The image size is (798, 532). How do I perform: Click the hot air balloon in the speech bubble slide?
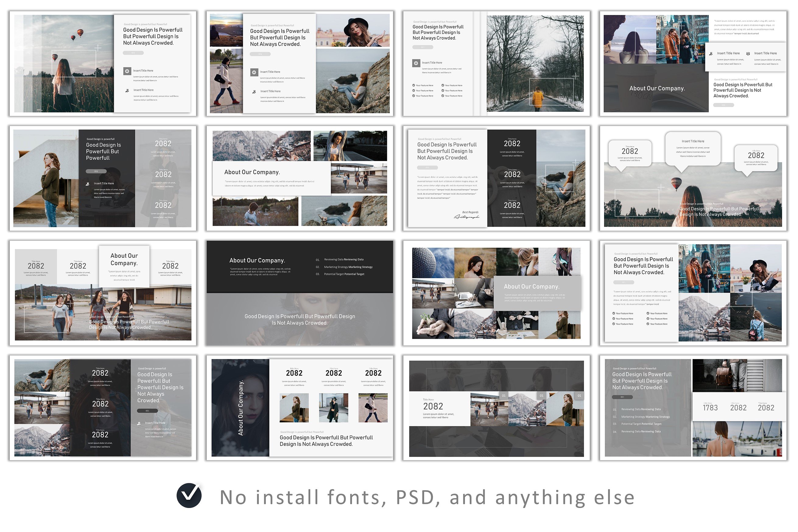pos(676,183)
